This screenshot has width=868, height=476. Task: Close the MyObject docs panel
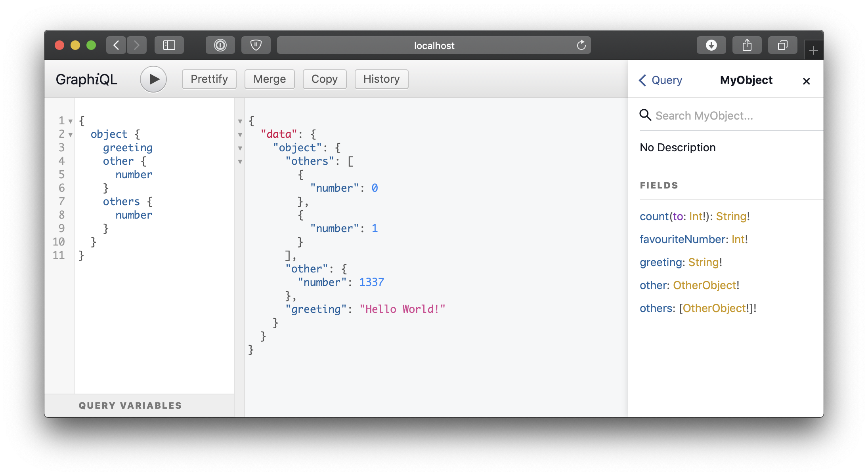pyautogui.click(x=806, y=81)
